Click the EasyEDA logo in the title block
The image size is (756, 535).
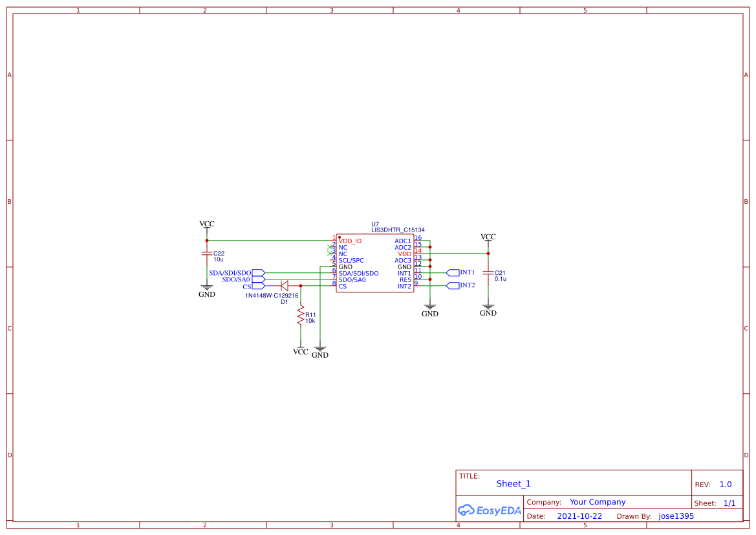[x=490, y=510]
